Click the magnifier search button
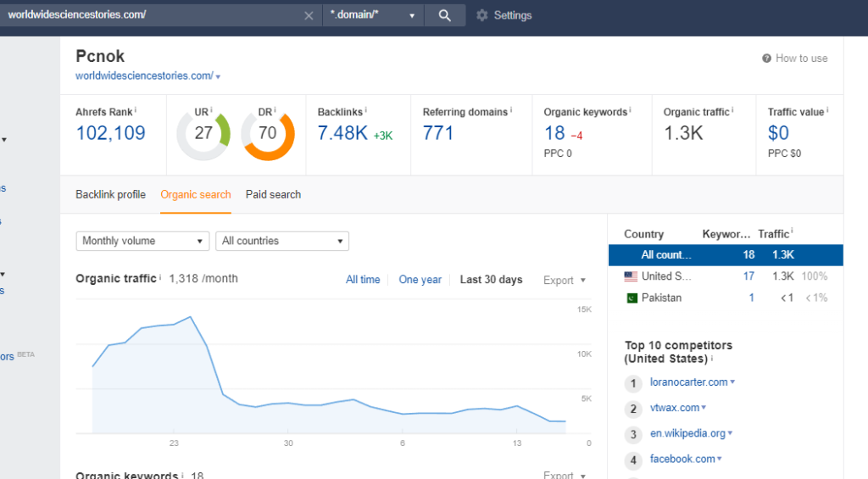 [x=444, y=15]
